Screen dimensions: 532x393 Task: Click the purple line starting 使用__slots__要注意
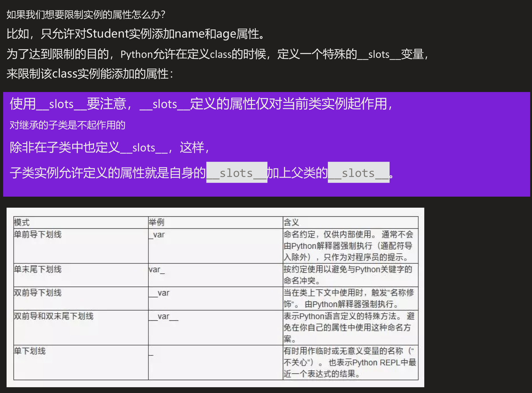point(201,104)
